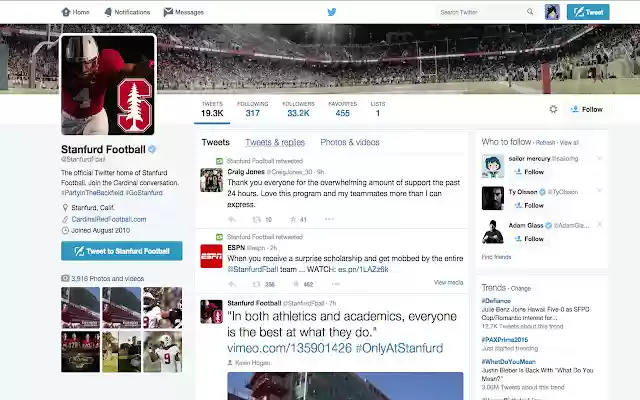Image resolution: width=640 pixels, height=400 pixels.
Task: Type in the Search Twitter field
Action: pos(482,12)
